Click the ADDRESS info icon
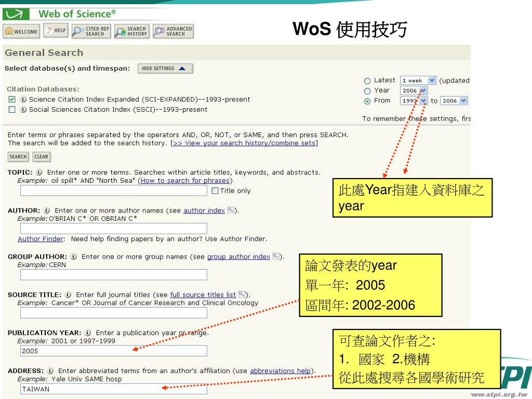Image resolution: width=532 pixels, height=399 pixels. (50, 370)
